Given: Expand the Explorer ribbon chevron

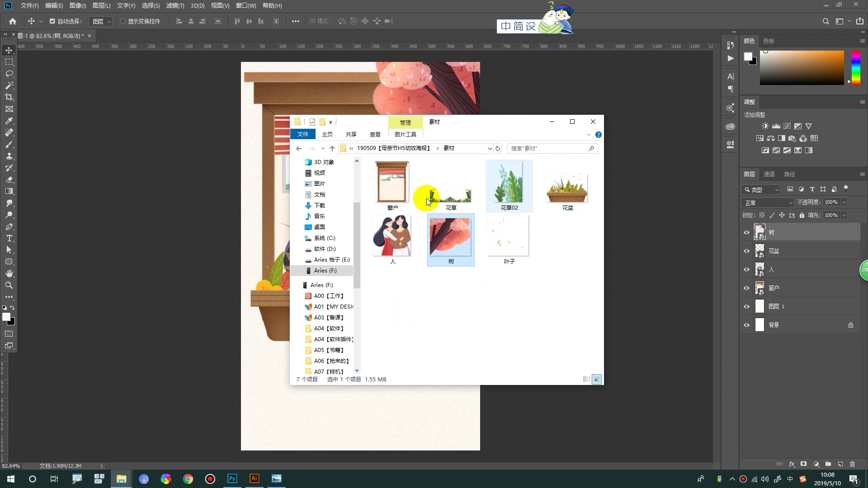Looking at the screenshot, I should click(588, 135).
